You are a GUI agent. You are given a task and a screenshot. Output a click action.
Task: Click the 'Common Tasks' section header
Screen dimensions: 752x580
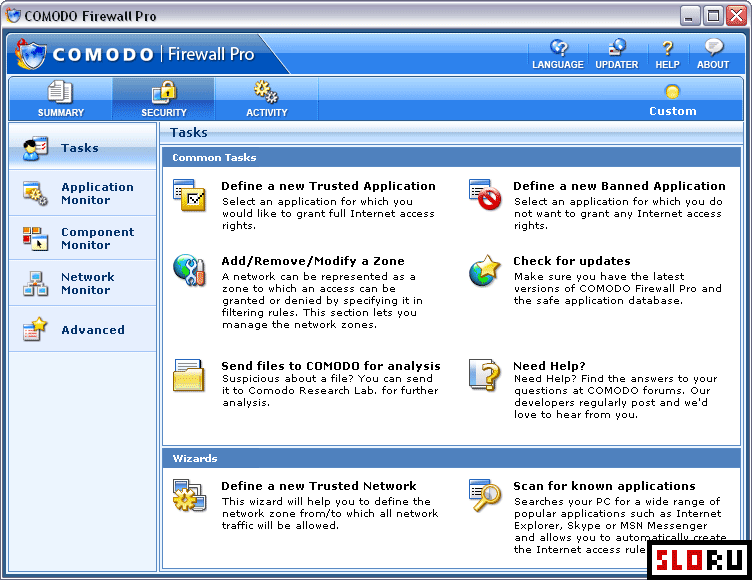point(451,157)
